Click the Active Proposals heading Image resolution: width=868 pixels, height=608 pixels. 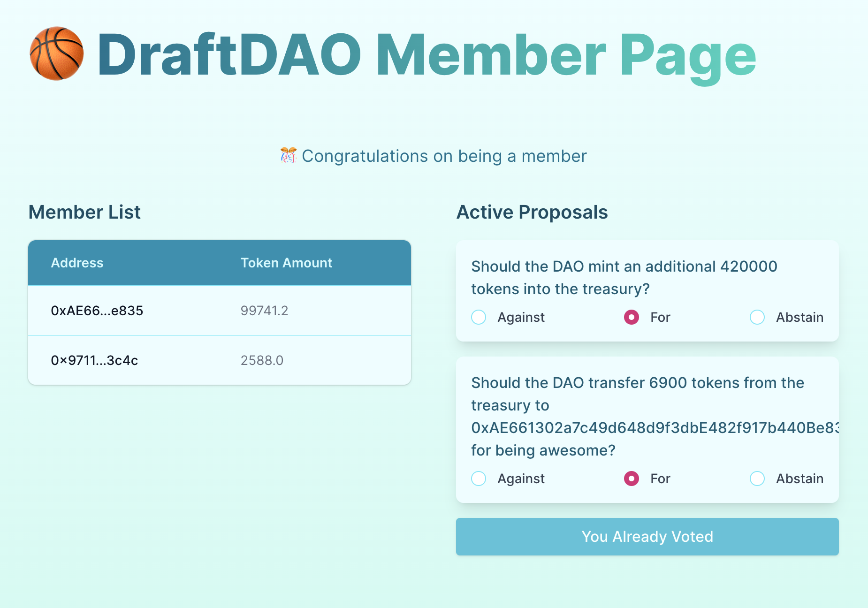532,212
